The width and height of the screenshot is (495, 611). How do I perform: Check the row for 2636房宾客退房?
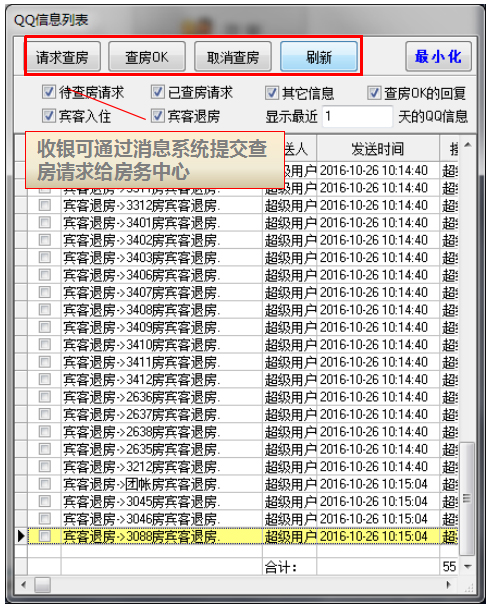[x=45, y=397]
